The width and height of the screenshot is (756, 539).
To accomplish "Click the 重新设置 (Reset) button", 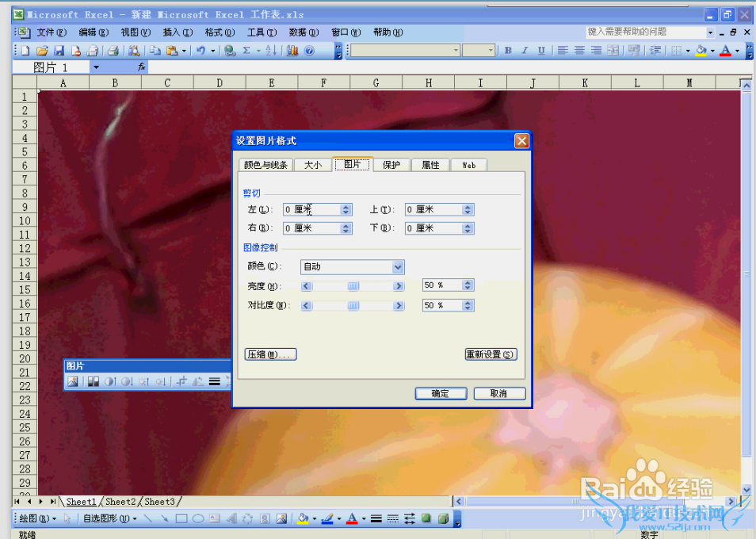I will tap(491, 354).
